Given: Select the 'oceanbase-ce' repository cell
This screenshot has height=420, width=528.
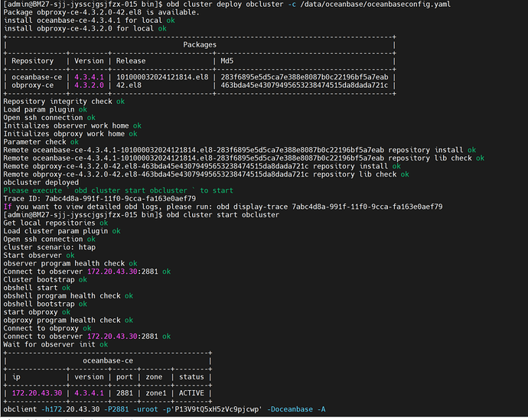Looking at the screenshot, I should tap(37, 77).
